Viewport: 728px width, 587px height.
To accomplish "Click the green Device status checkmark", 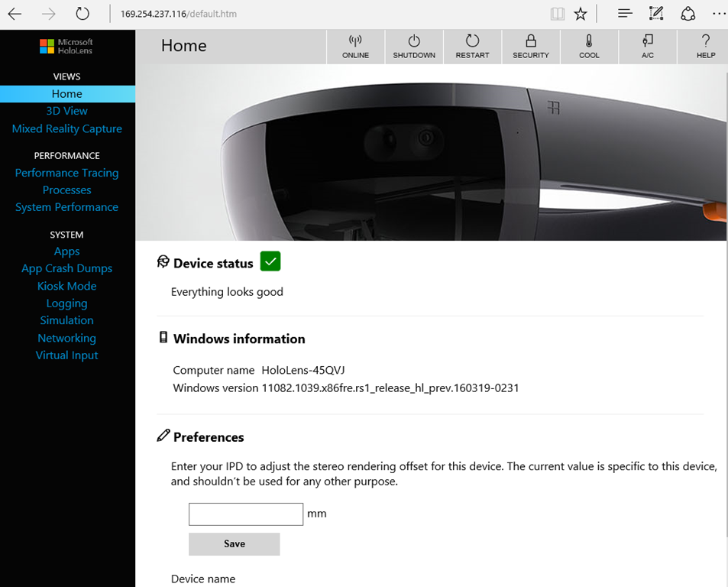I will (270, 261).
